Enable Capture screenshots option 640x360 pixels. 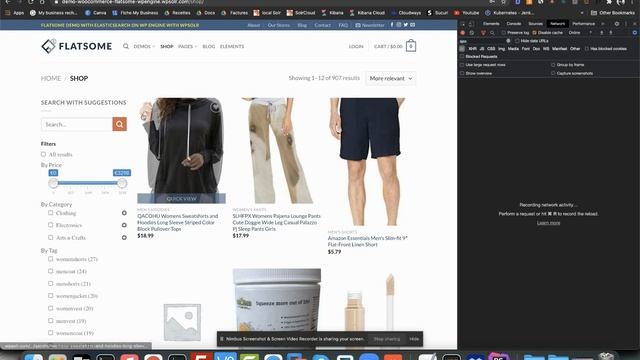pyautogui.click(x=553, y=73)
